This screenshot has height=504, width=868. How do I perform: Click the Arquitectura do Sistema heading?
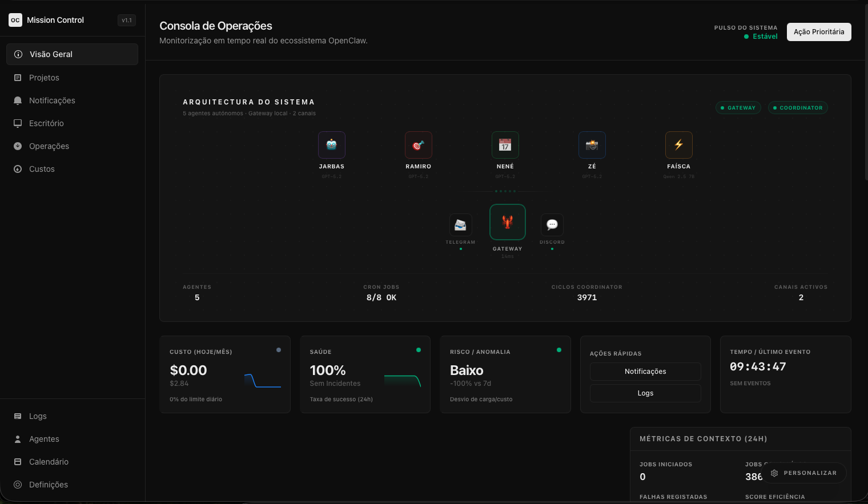click(x=249, y=102)
